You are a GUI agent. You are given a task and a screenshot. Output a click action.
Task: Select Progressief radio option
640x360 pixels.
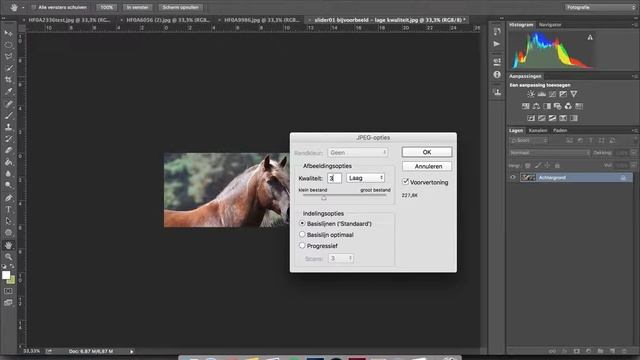point(302,245)
